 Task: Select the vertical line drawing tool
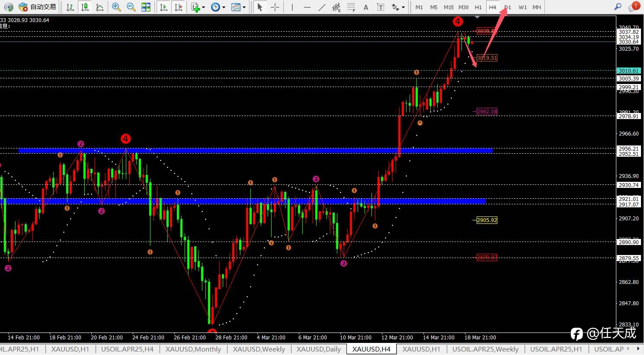tap(292, 7)
